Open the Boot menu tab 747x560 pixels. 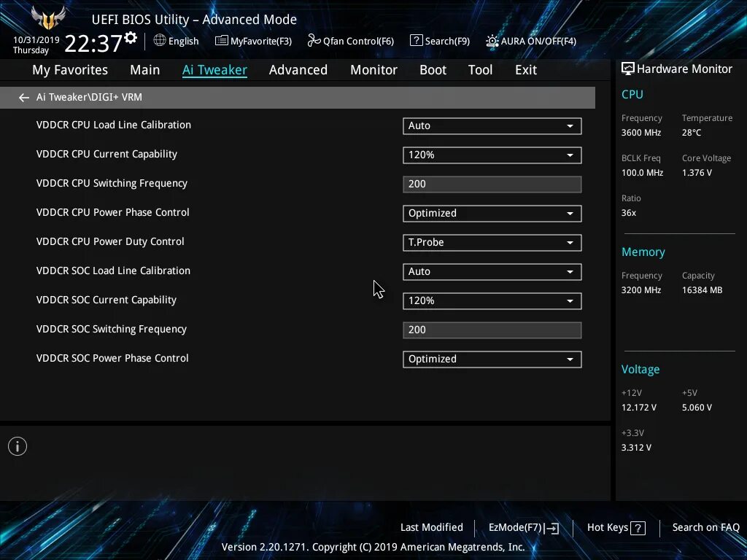433,69
